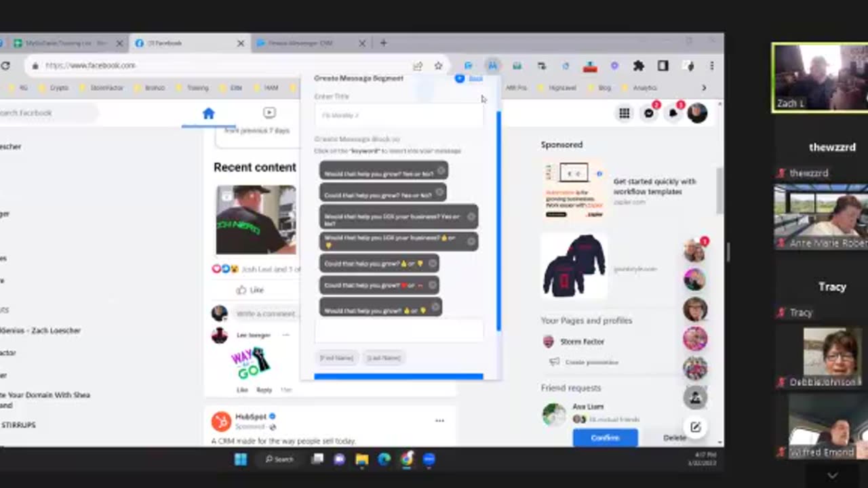
Task: Click the pinned extension icon highlighted in toolbar
Action: 492,66
